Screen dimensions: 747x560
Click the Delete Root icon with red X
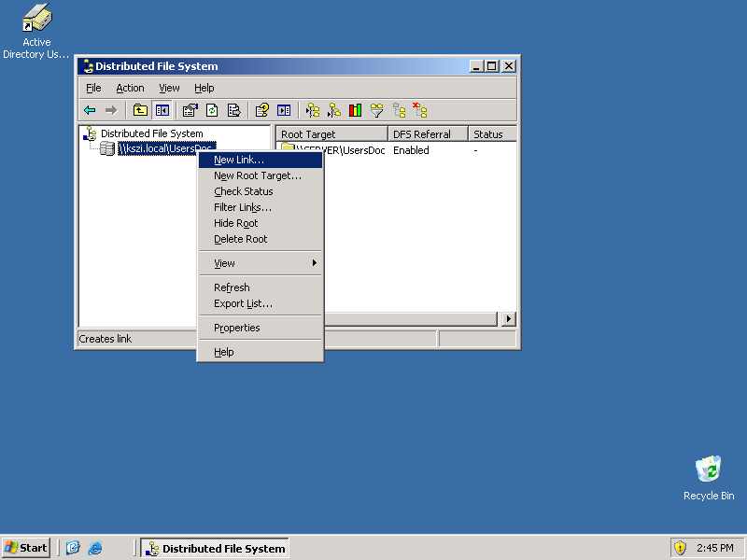[x=420, y=110]
